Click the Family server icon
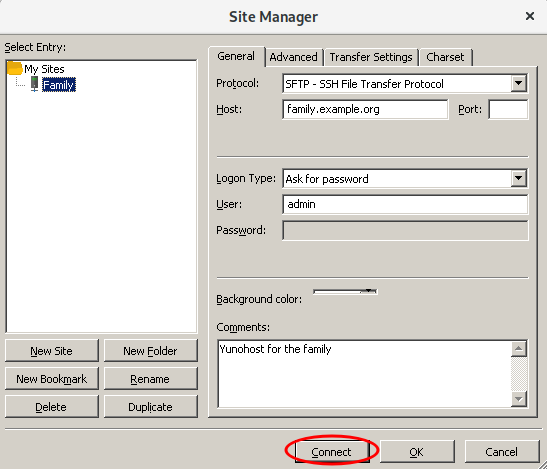Image resolution: width=547 pixels, height=469 pixels. pos(34,84)
